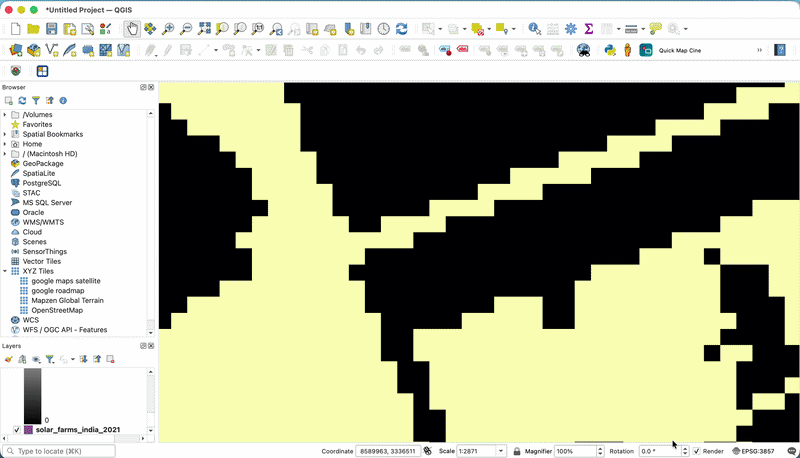Open the Style Manager icon
Screen dimensions: 800x458
pyautogui.click(x=106, y=29)
